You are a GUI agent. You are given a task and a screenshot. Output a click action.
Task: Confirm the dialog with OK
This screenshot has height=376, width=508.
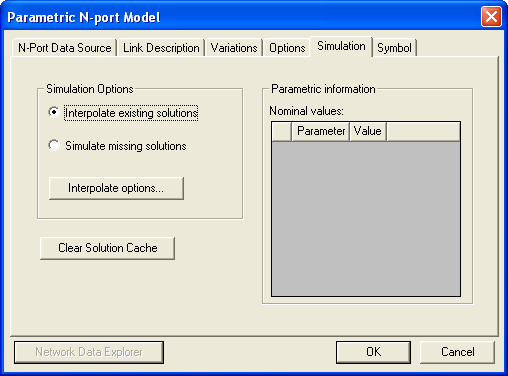pos(373,352)
